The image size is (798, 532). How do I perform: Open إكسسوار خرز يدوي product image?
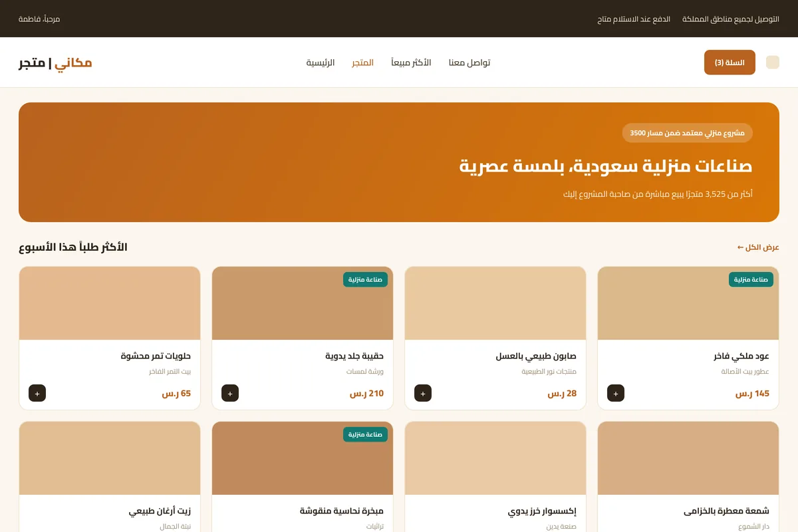coord(495,458)
